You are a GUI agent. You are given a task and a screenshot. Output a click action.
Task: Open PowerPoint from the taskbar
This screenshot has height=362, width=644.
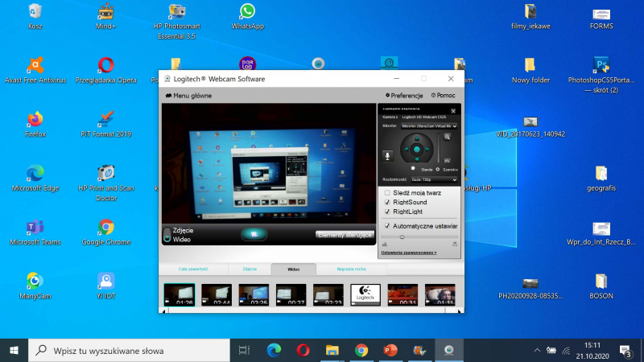tap(390, 351)
